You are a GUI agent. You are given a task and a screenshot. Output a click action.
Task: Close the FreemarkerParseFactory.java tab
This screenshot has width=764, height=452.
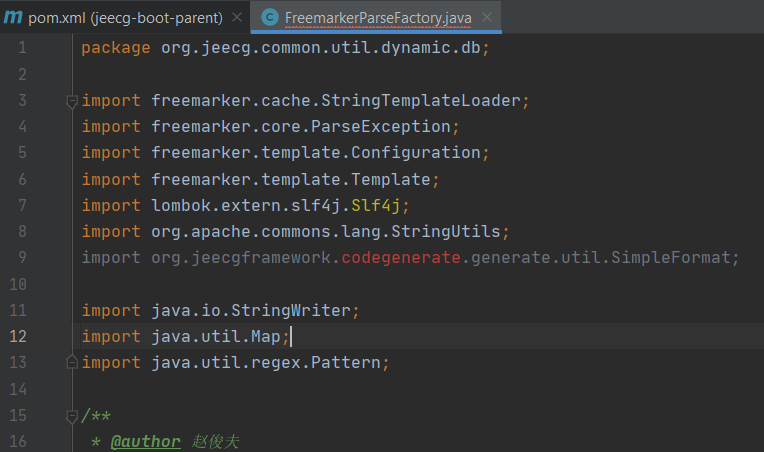487,18
